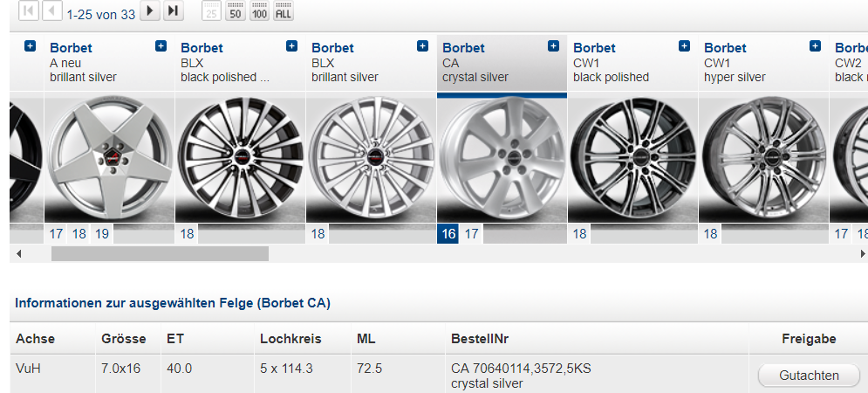Screen dimensions: 868x393
Task: Click '1-25 von 33' page counter
Action: coord(100,15)
